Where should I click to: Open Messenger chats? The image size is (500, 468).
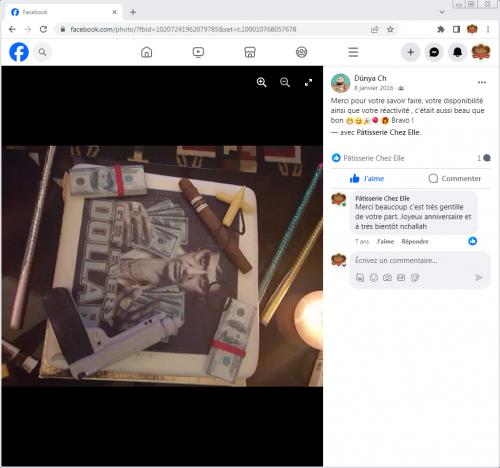pos(434,52)
